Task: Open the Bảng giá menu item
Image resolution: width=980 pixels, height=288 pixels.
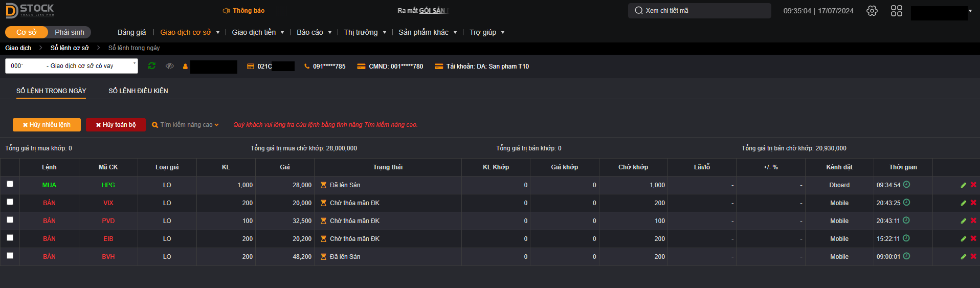Action: (131, 32)
